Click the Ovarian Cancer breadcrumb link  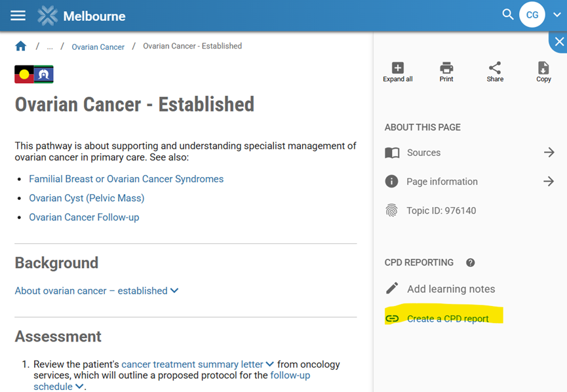coord(98,47)
